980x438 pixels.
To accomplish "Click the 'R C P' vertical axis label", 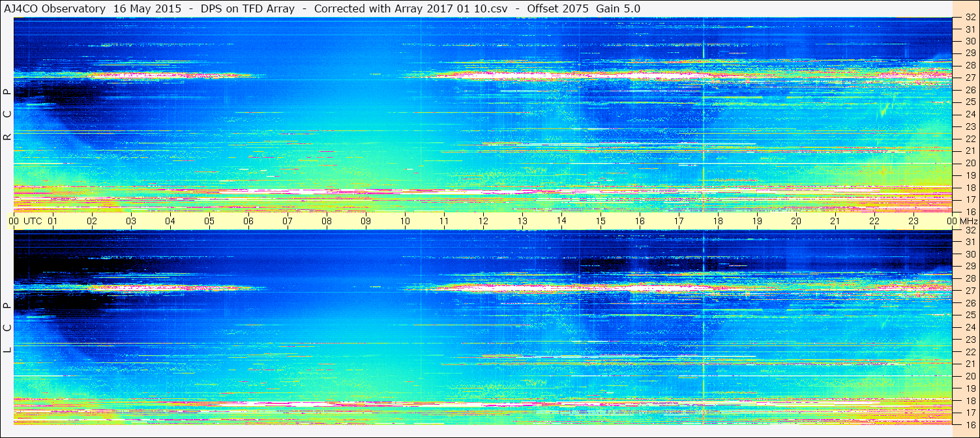I will point(7,114).
